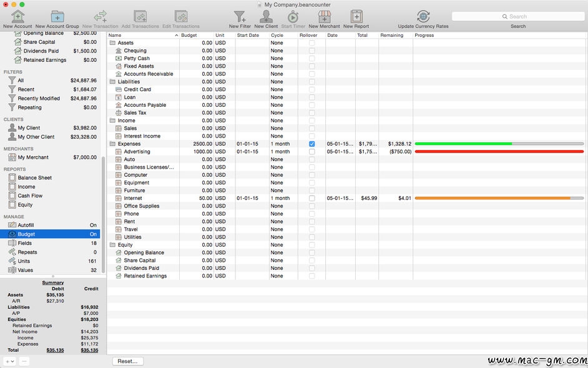Uncheck the Expenses rollover checkbox

click(x=312, y=144)
